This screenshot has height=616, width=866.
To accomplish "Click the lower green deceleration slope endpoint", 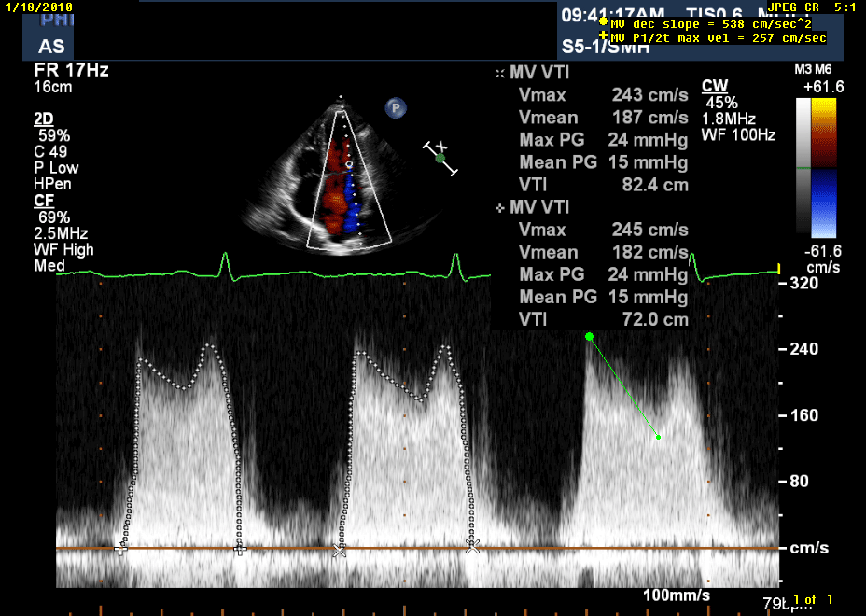I will [658, 437].
